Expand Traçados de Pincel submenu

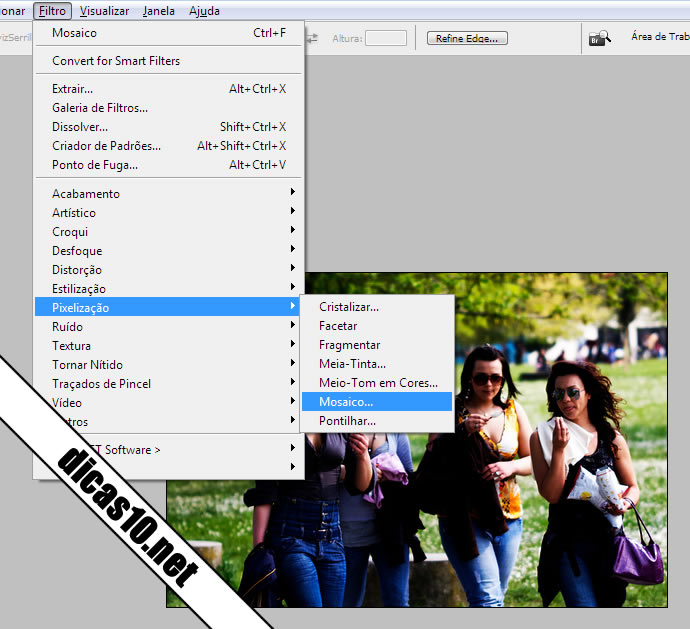pyautogui.click(x=169, y=384)
